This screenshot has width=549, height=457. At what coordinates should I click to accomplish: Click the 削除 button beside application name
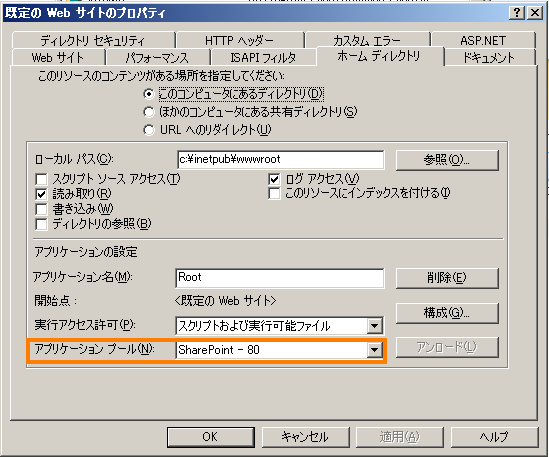pyautogui.click(x=447, y=278)
